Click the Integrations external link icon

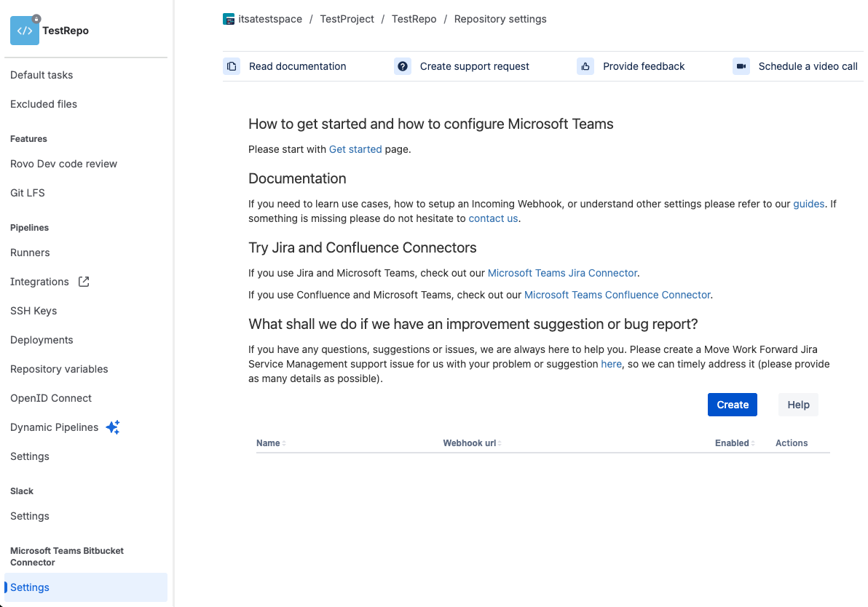pos(84,282)
